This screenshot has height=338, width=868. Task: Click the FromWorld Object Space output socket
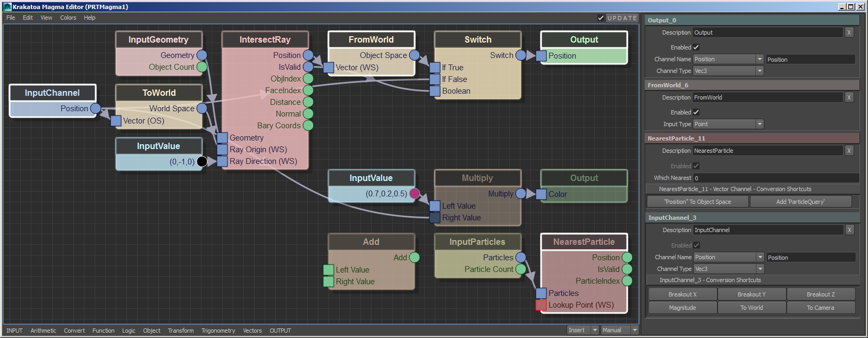tap(415, 55)
